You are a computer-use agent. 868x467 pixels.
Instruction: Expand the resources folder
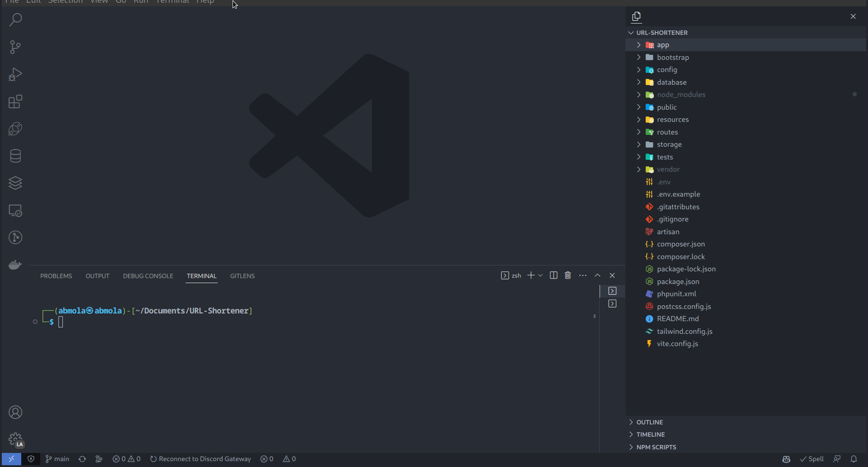746,120
